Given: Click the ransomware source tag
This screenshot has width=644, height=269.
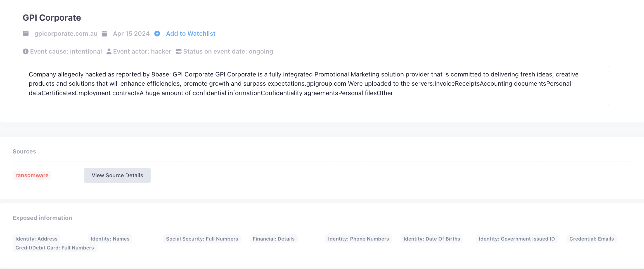Looking at the screenshot, I should click(32, 175).
